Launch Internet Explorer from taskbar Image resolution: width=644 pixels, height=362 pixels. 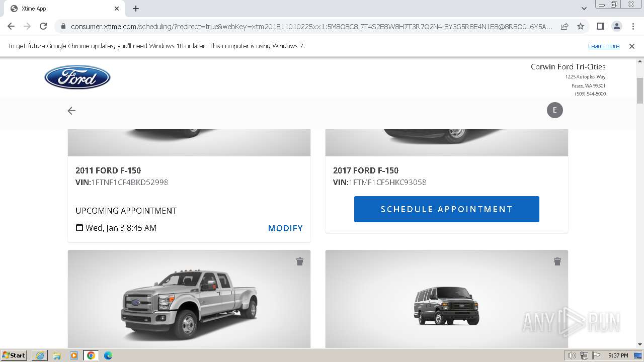(x=40, y=355)
